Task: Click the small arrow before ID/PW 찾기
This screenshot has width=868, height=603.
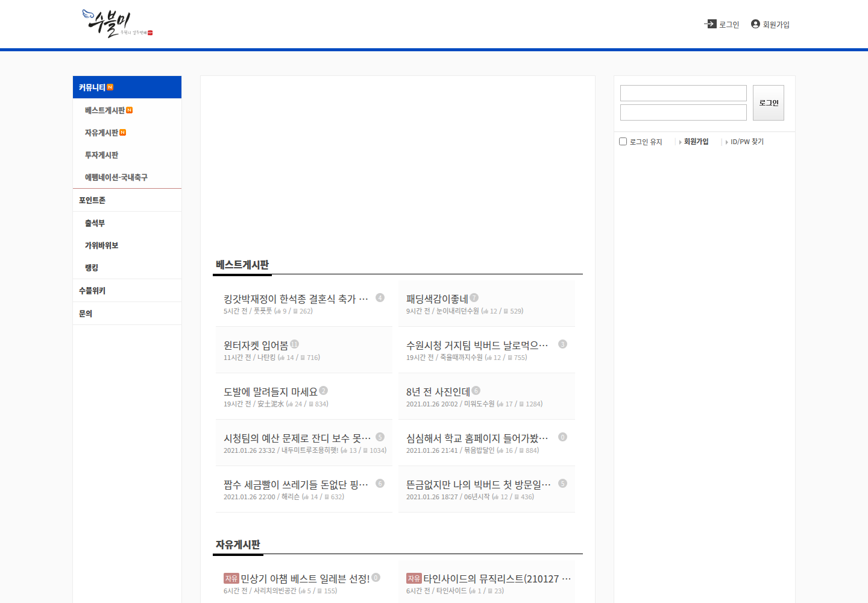Action: coord(727,142)
